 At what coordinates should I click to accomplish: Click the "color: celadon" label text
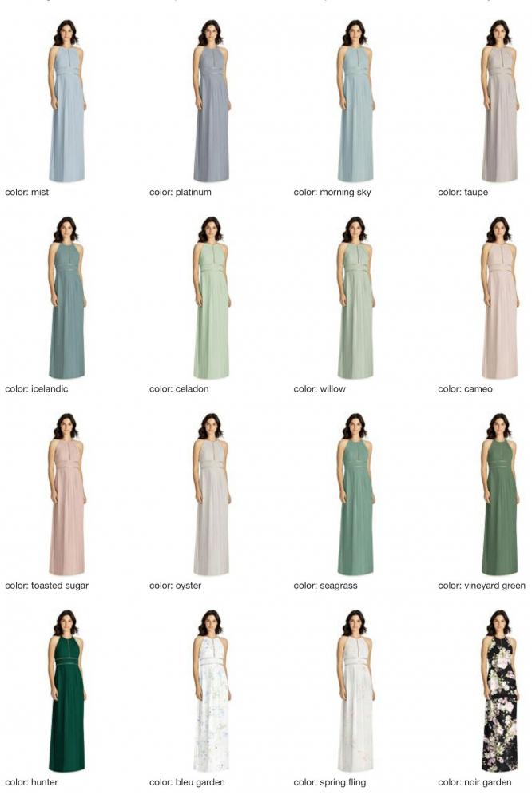click(179, 389)
